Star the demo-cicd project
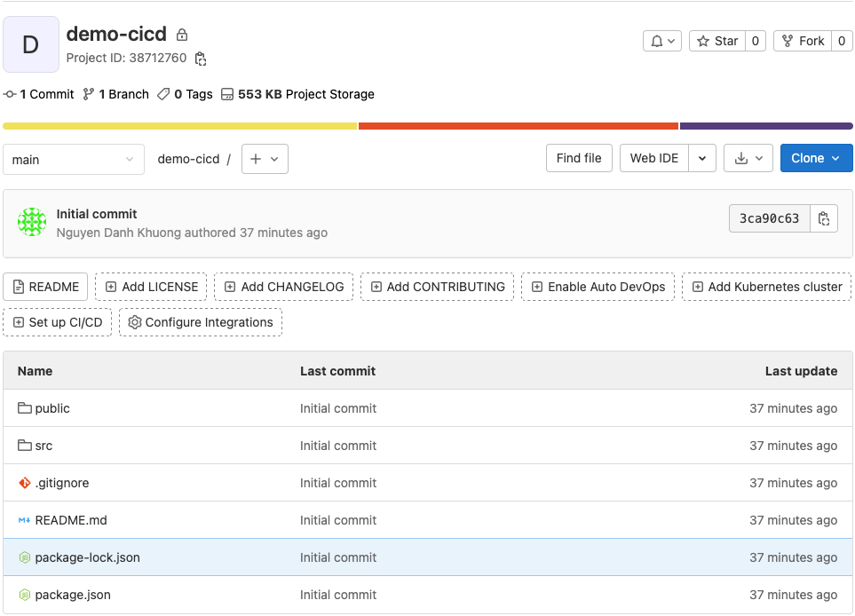855x616 pixels. 718,40
